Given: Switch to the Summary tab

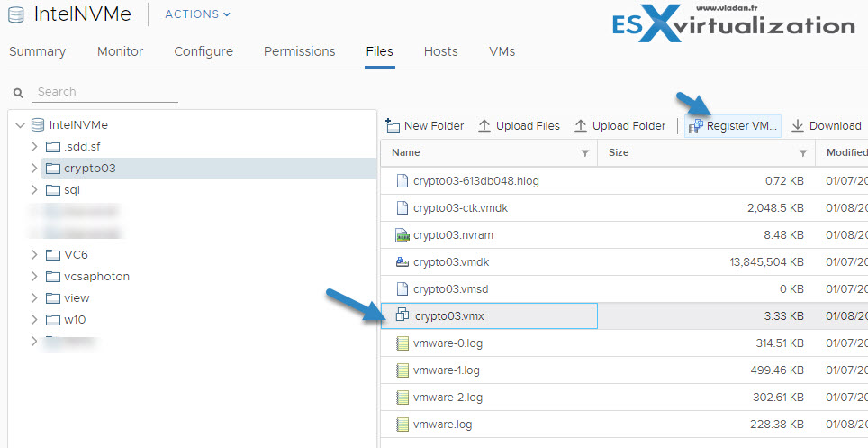Looking at the screenshot, I should tap(38, 51).
